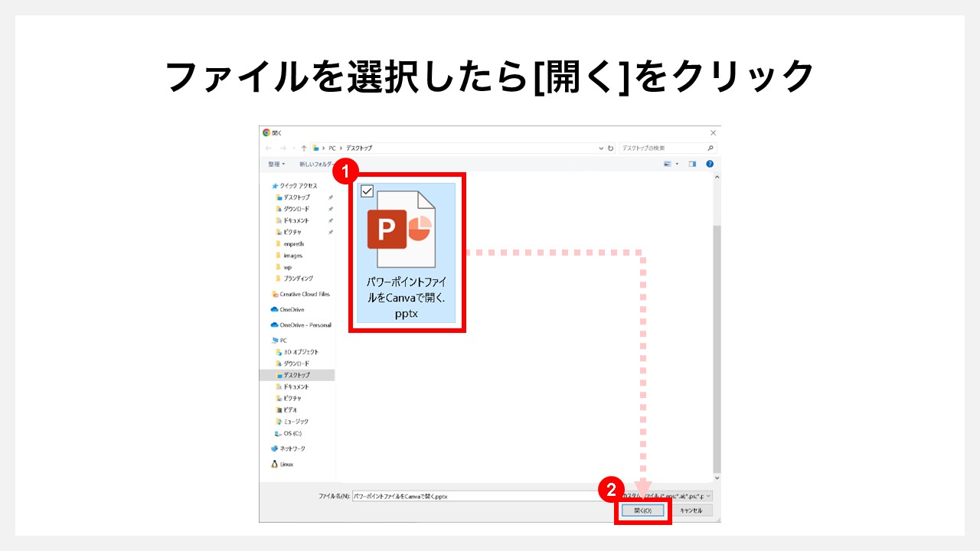980x551 pixels.
Task: Click the blue help question mark icon
Action: coord(709,162)
